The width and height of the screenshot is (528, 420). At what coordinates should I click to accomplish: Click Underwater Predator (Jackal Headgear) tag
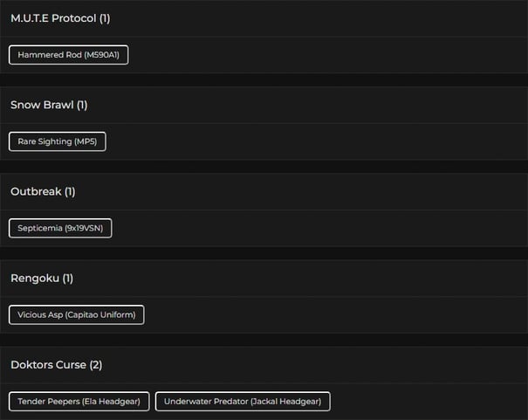[243, 402]
